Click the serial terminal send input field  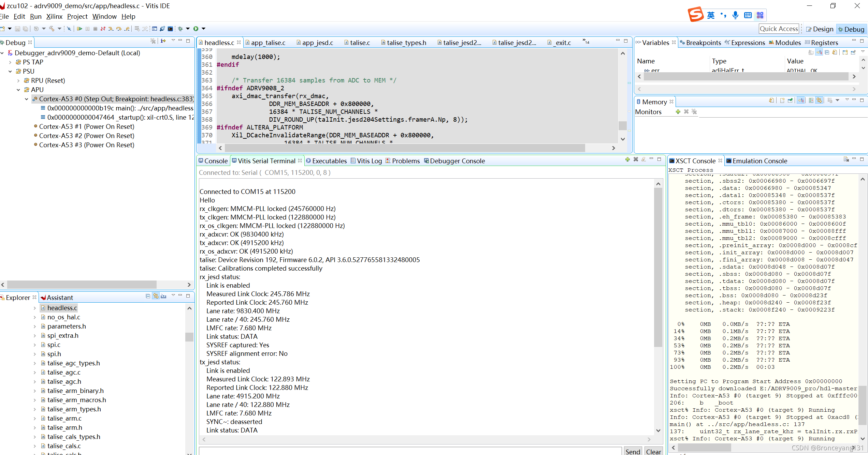point(409,451)
